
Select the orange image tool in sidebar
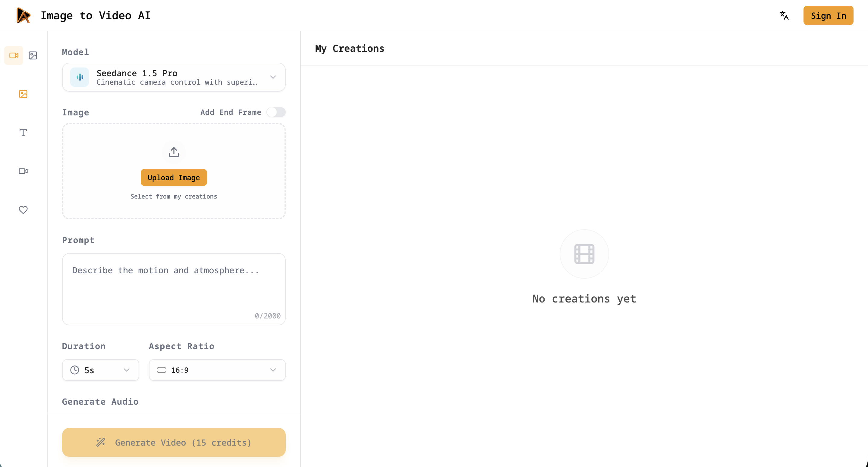(x=23, y=94)
